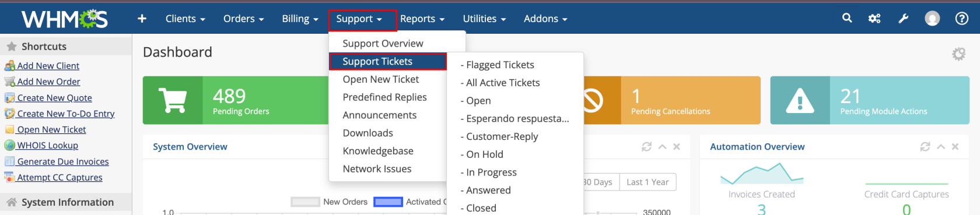Screen dimensions: 980x215
Task: Collapse the System Overview panel
Action: (662, 147)
